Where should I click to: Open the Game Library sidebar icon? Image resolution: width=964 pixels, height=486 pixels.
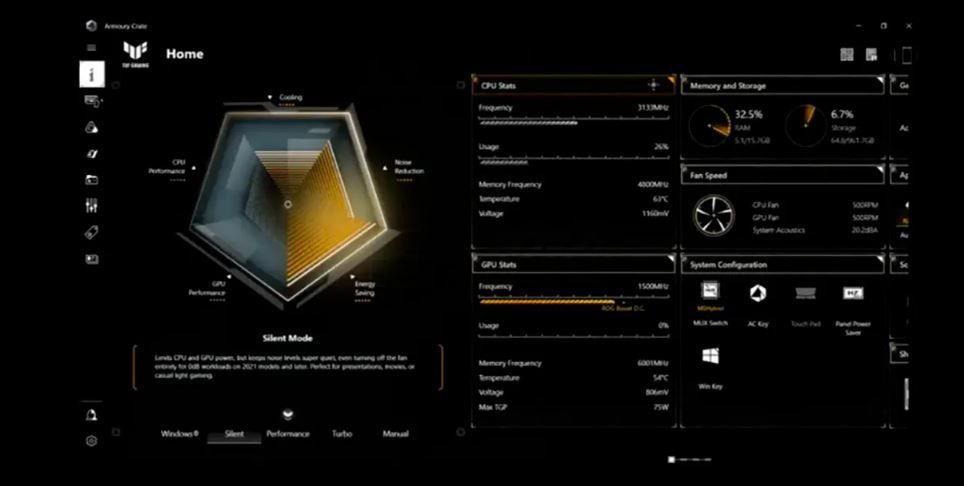click(x=92, y=180)
